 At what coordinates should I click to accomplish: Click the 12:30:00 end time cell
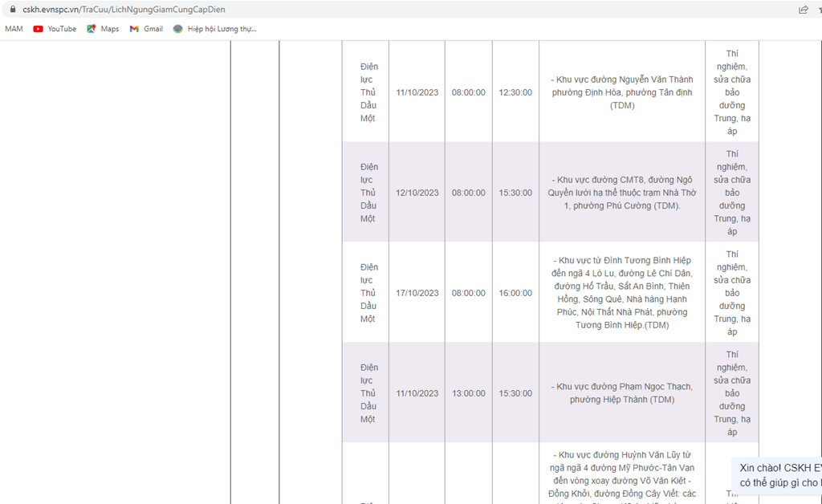tap(515, 92)
